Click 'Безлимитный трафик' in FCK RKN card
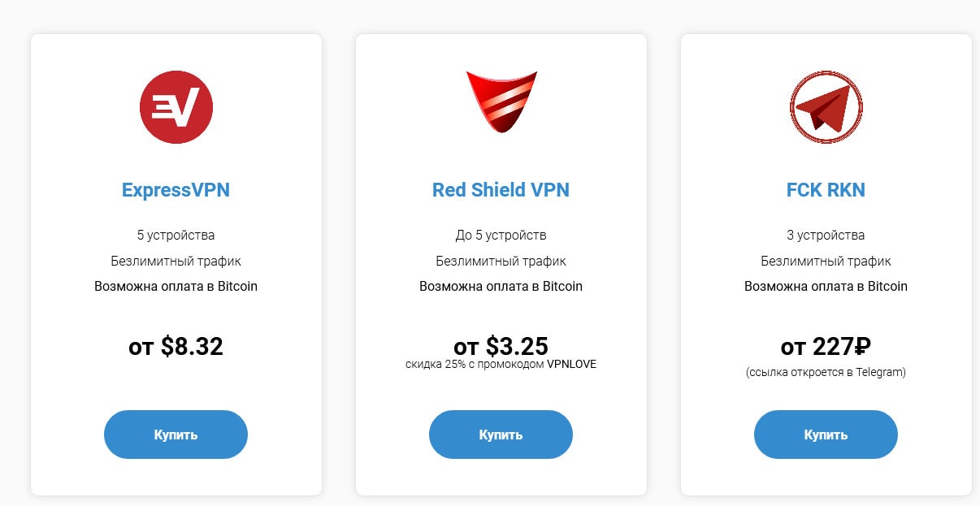 pos(826,262)
